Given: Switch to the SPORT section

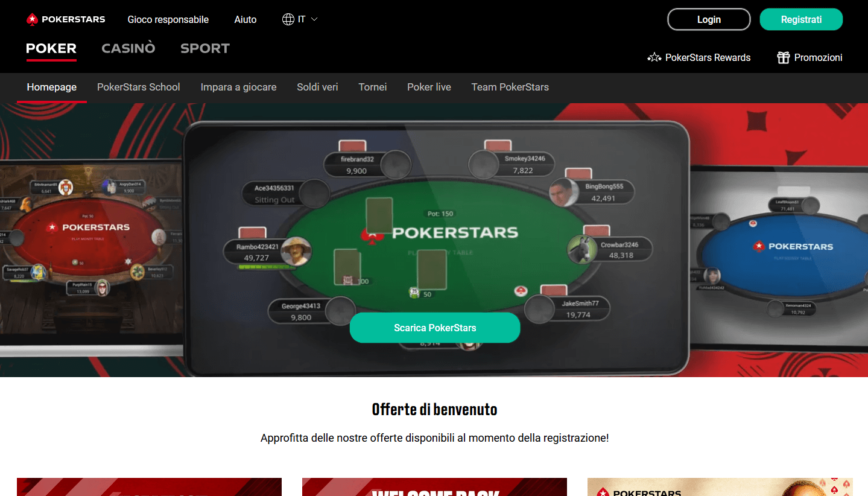Looking at the screenshot, I should 205,48.
